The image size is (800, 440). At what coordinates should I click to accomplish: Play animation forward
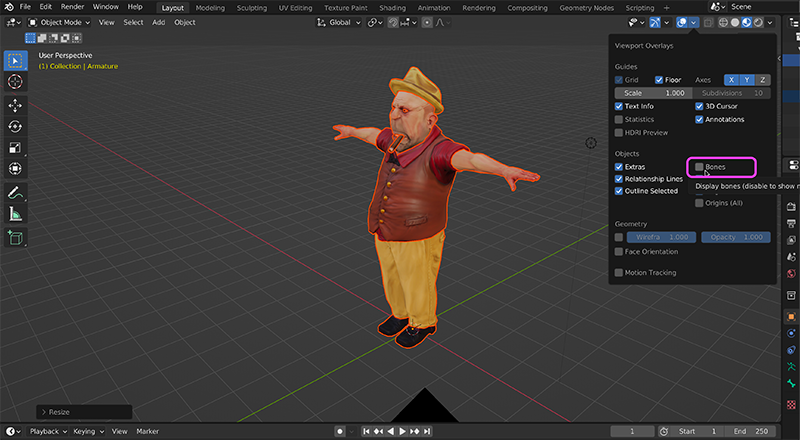coord(402,431)
